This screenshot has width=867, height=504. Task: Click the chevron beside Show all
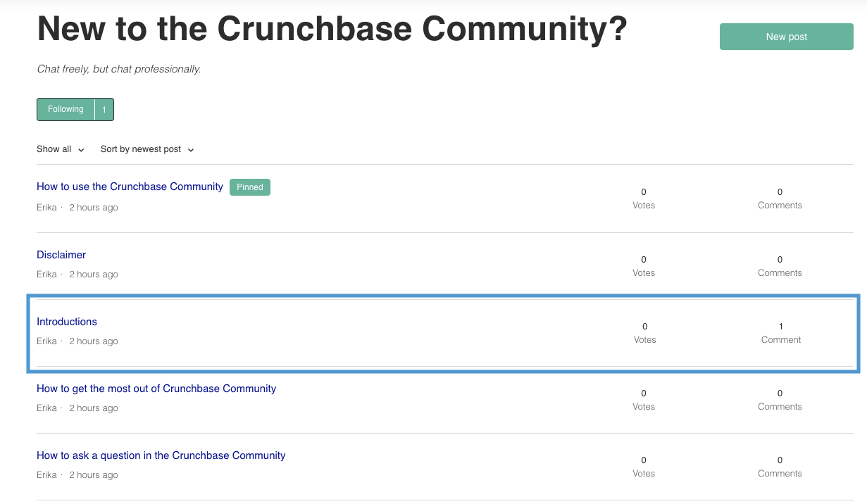click(x=81, y=150)
